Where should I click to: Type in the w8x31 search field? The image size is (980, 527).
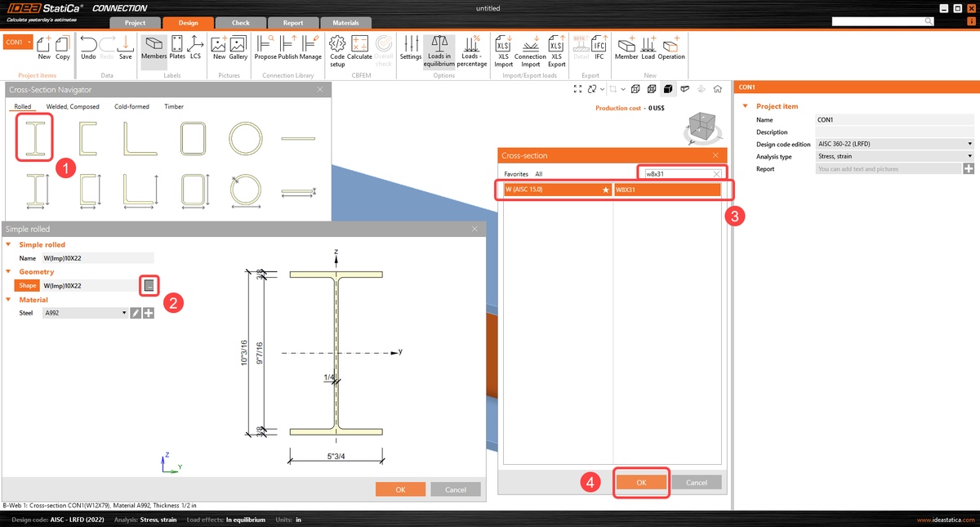point(678,172)
